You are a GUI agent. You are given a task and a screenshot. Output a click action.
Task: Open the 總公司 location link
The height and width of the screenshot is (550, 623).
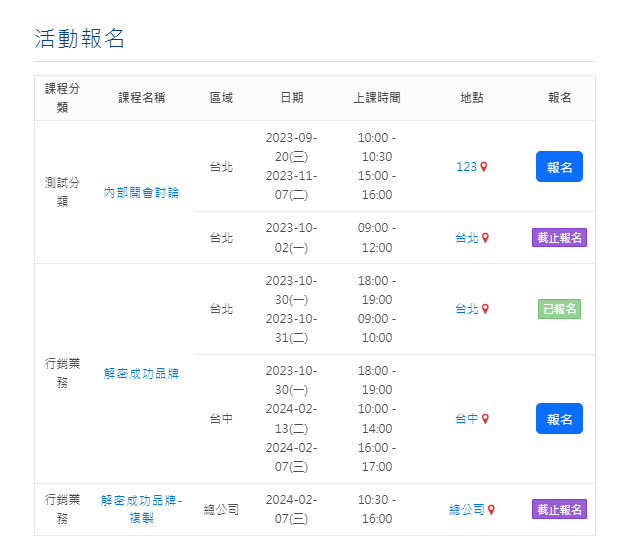[466, 510]
